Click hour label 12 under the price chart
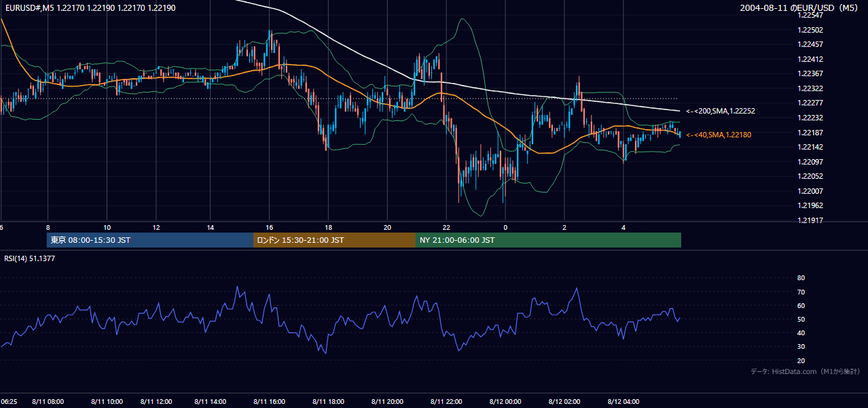Image resolution: width=868 pixels, height=408 pixels. 156,227
